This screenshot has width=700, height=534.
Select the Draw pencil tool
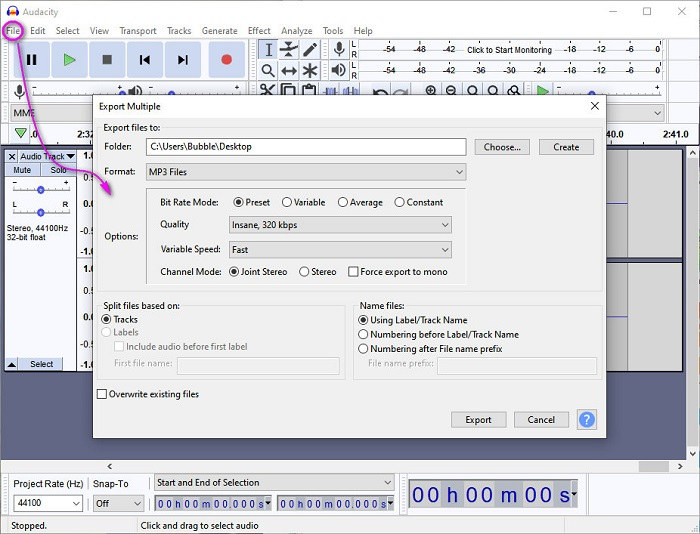(310, 50)
